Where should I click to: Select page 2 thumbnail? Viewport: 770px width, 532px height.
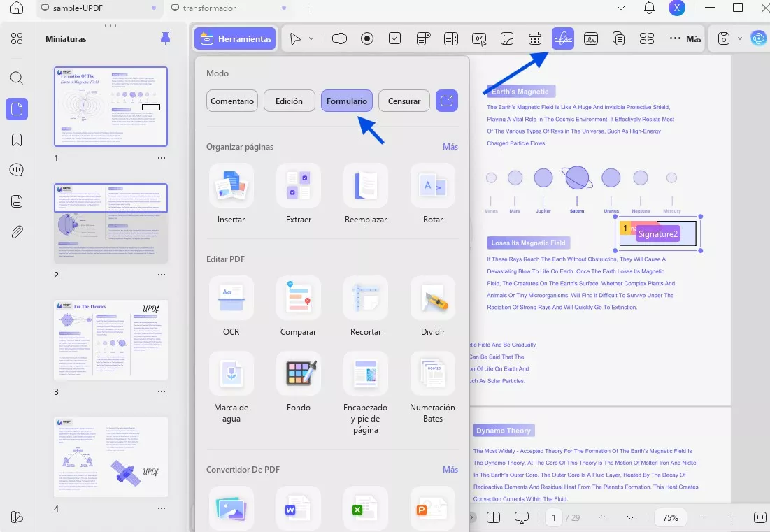[110, 223]
